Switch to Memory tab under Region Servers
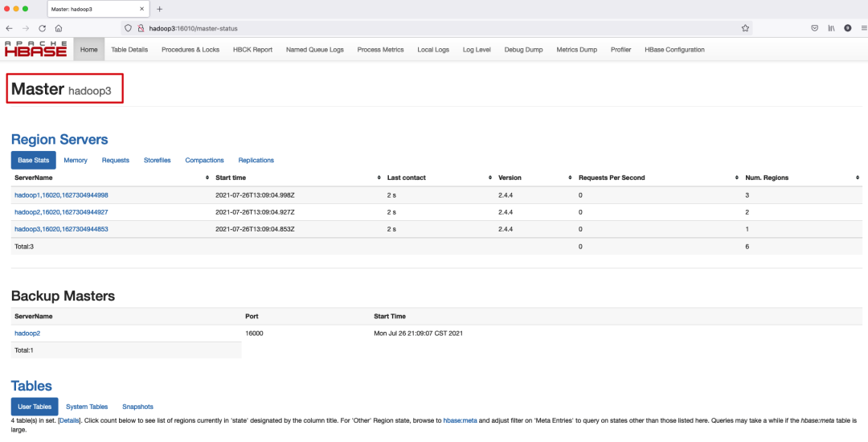The height and width of the screenshot is (442, 868). pyautogui.click(x=76, y=160)
